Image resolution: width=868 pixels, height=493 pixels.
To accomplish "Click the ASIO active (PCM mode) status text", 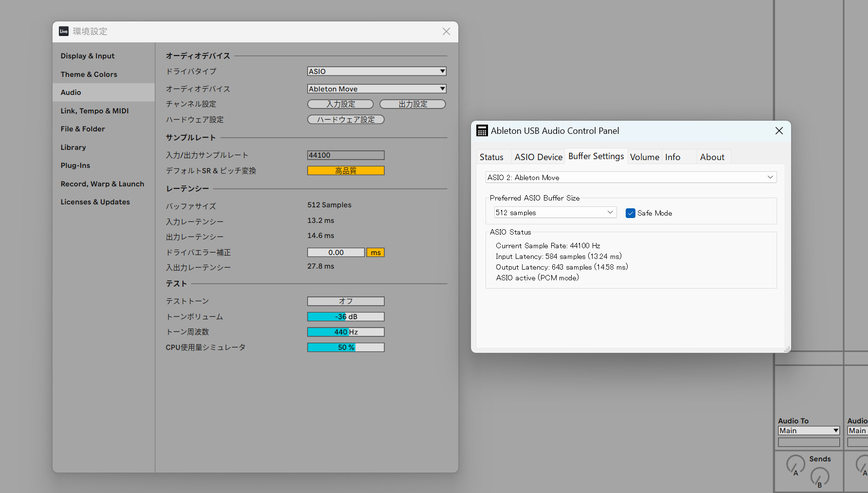I will coord(537,278).
